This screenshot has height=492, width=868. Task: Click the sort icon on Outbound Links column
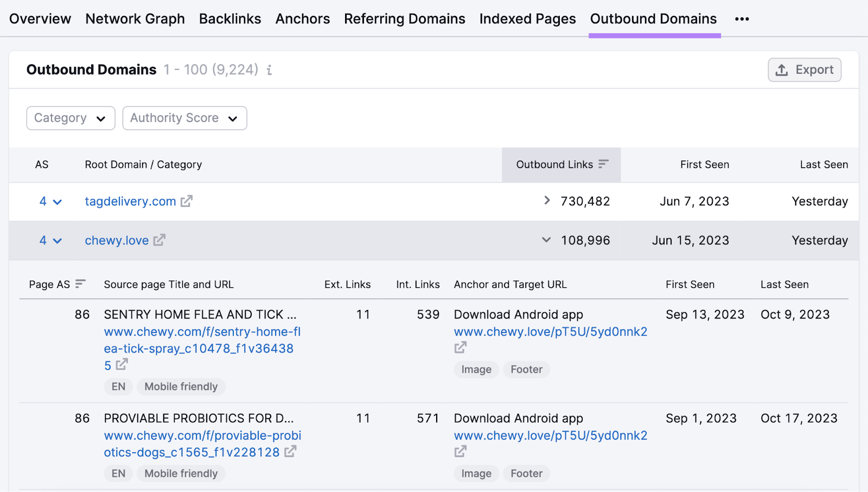604,164
